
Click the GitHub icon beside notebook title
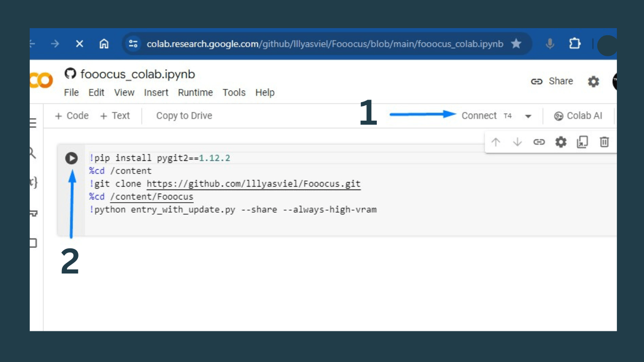coord(70,74)
